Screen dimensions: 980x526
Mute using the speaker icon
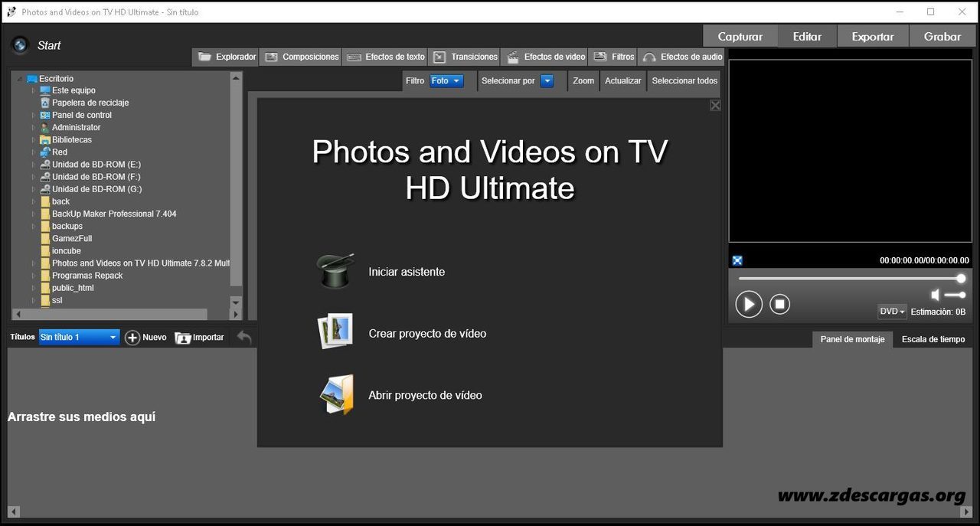pos(936,295)
